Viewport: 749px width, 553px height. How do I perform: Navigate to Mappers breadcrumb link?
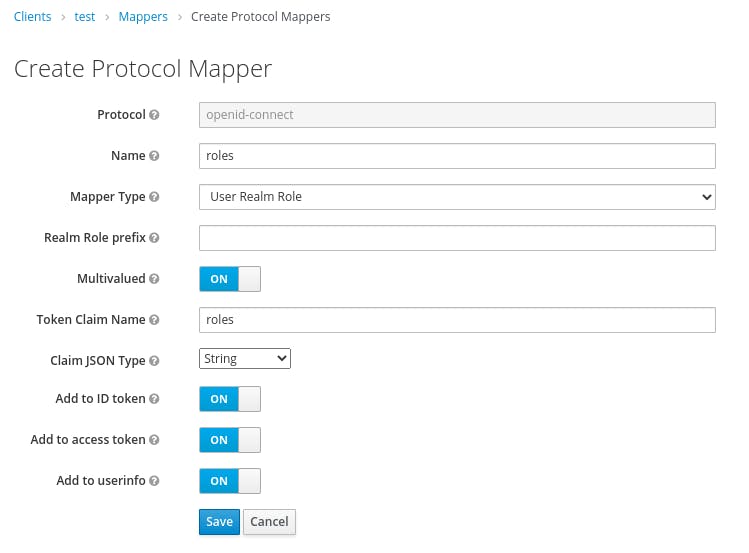[x=143, y=17]
